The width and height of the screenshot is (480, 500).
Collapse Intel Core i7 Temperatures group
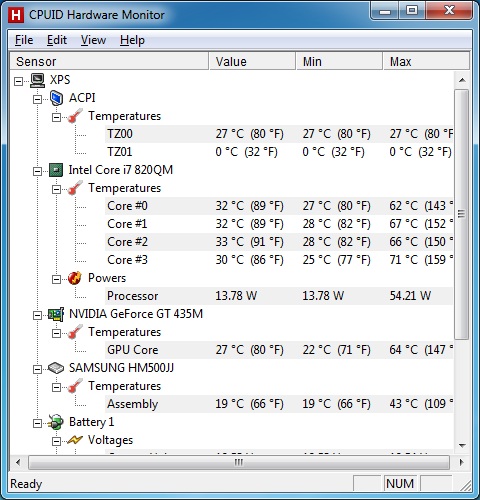[x=57, y=189]
